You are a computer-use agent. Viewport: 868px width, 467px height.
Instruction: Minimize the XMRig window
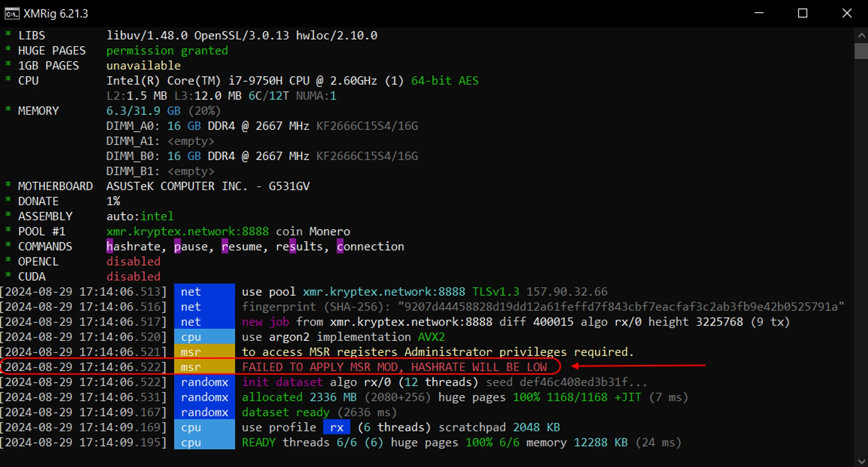point(759,13)
